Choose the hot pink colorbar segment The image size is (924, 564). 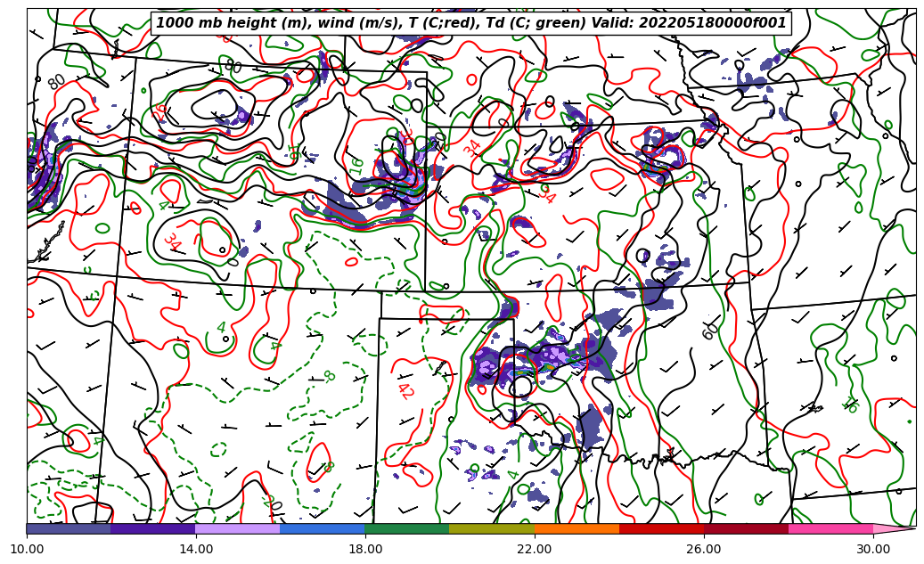tap(830, 528)
